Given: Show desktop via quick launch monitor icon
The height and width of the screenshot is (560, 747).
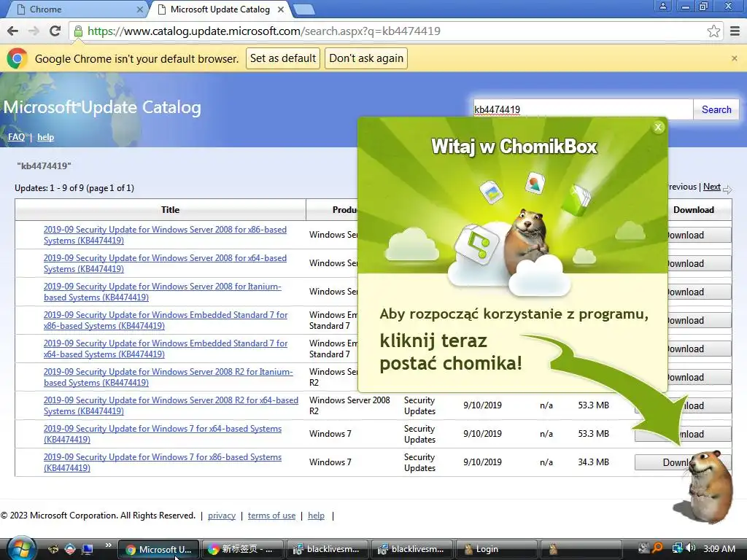Looking at the screenshot, I should 88,549.
